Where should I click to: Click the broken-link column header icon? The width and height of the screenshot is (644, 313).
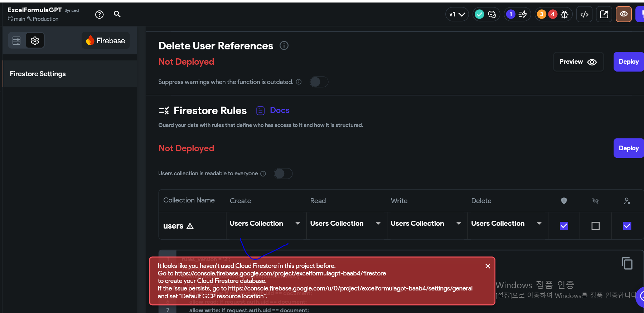coord(595,201)
